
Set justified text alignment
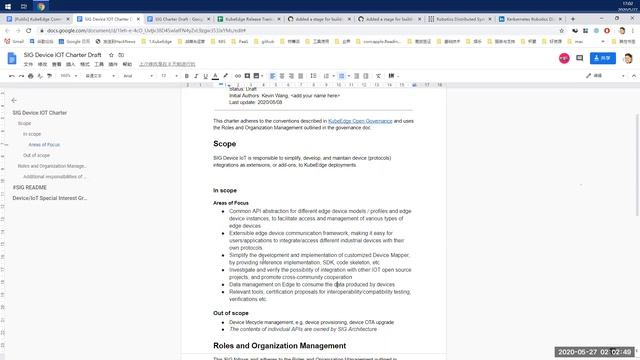tap(301, 76)
